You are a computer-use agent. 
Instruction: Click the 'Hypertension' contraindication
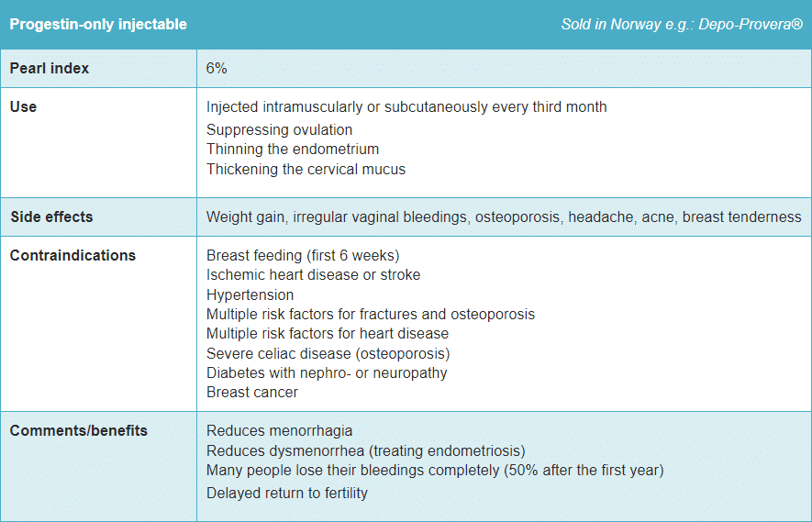250,295
